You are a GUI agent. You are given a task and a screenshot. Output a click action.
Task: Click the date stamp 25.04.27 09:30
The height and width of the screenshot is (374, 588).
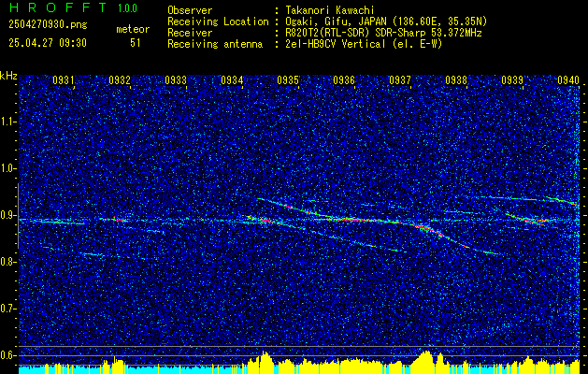pyautogui.click(x=48, y=43)
